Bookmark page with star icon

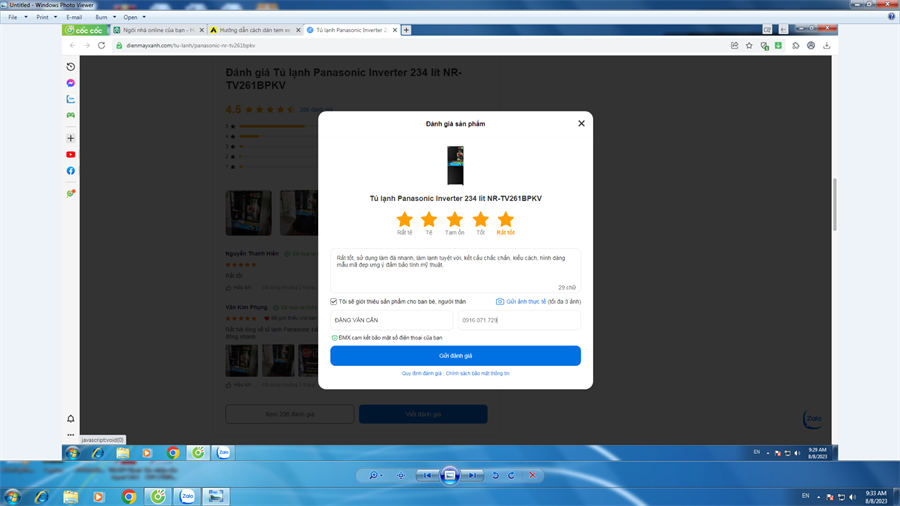tap(749, 45)
